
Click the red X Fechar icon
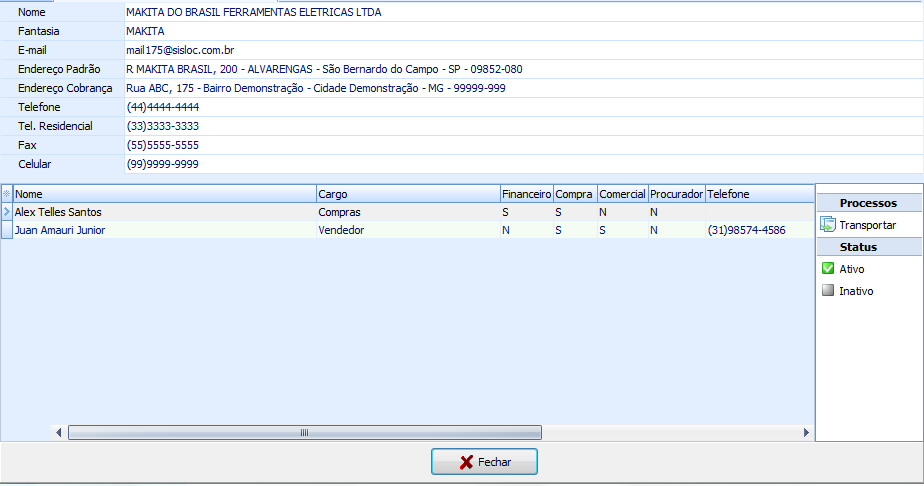pyautogui.click(x=466, y=462)
